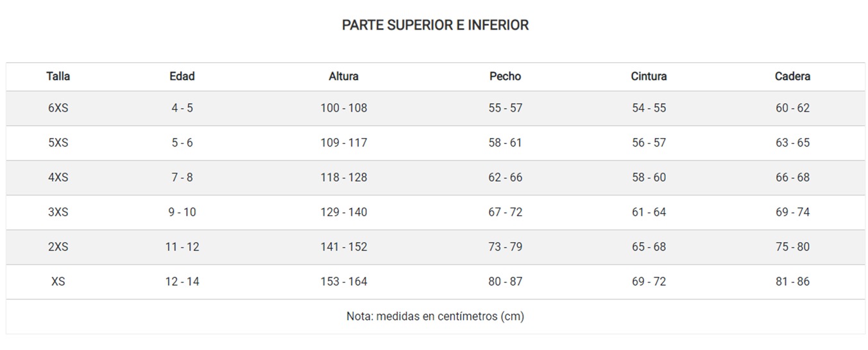The width and height of the screenshot is (868, 350).
Task: Click the Cadera column header
Action: pos(793,76)
